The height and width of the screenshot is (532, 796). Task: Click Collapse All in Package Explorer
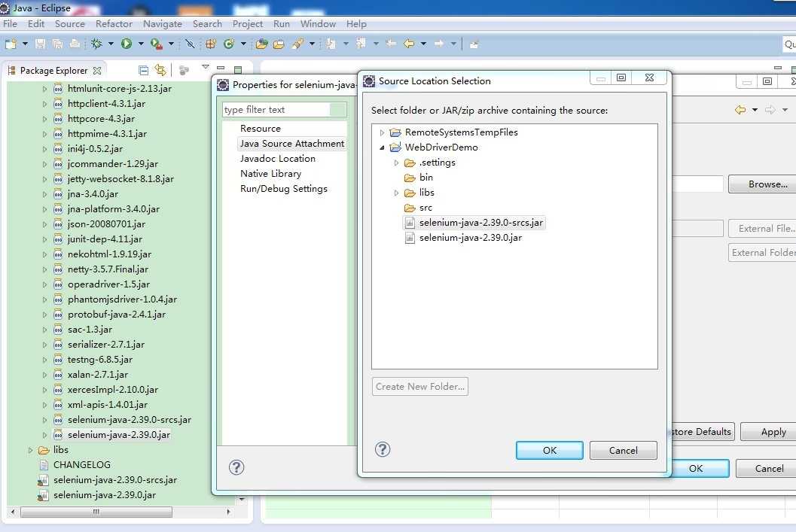pos(144,70)
